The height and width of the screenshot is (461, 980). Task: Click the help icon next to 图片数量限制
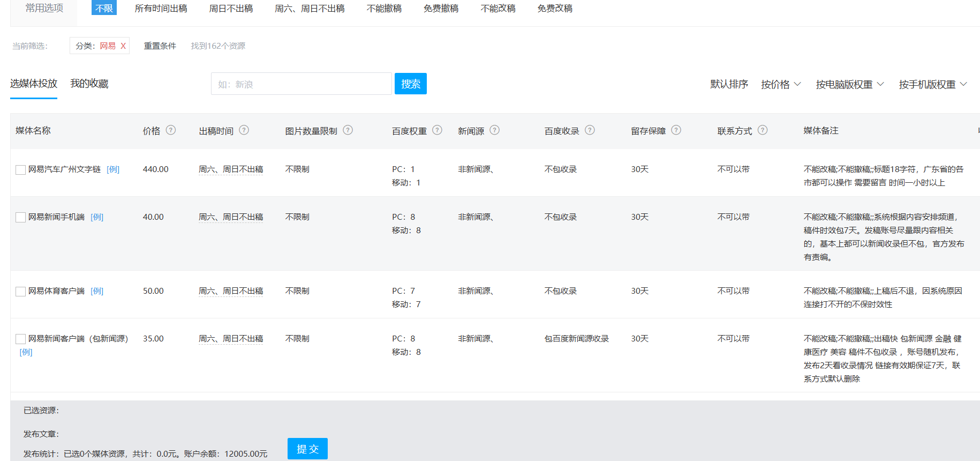tap(348, 130)
